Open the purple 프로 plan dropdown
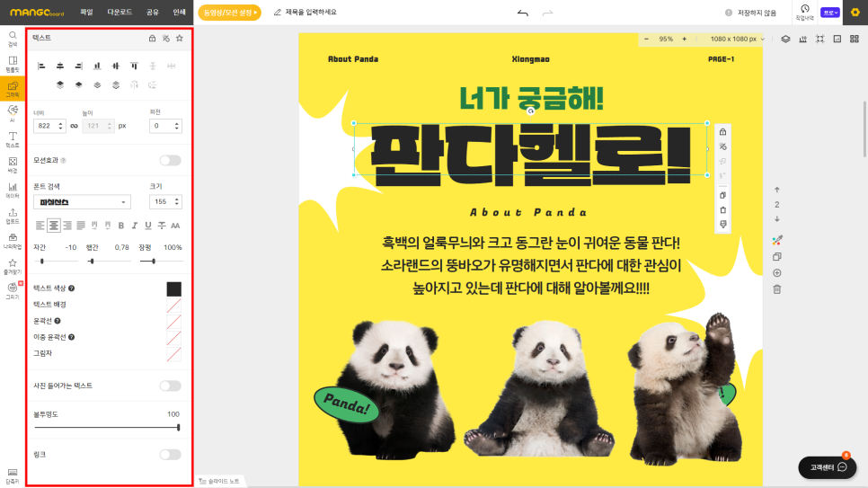Image resolution: width=868 pixels, height=488 pixels. coord(829,13)
